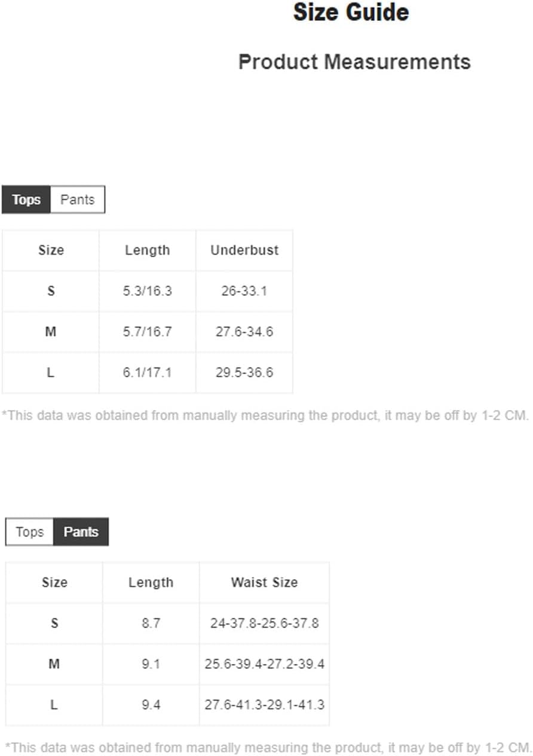Click the Length header in Pants table

[x=151, y=583]
